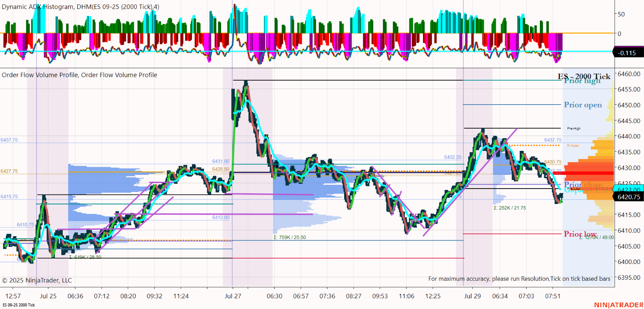
Task: Click the "Prior low" level label
Action: (580, 234)
